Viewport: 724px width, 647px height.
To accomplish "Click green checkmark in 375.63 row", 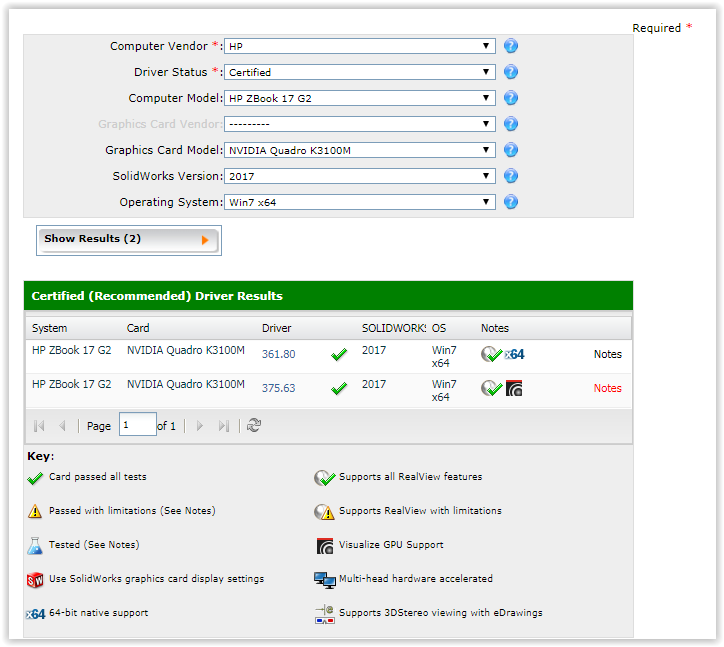I will [x=339, y=389].
